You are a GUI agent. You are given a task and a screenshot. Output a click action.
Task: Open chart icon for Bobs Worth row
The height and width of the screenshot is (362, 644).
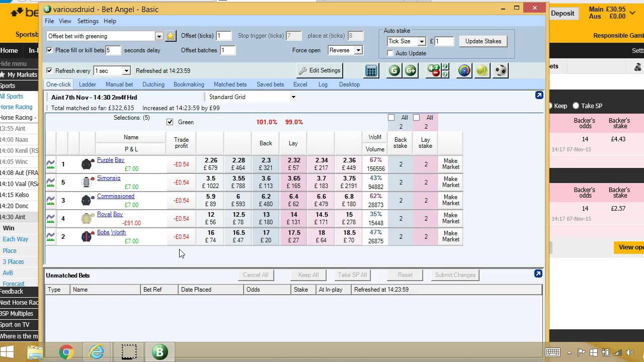click(x=50, y=236)
